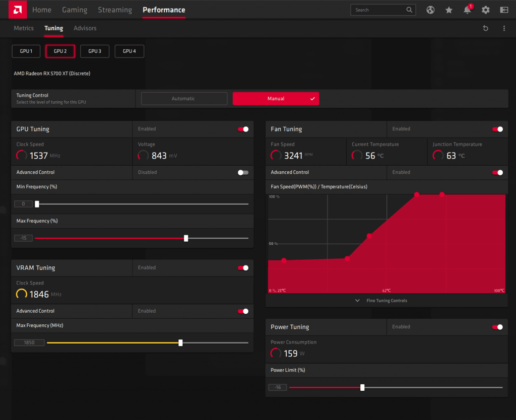This screenshot has height=420, width=516.
Task: Select the Performance menu
Action: 164,10
